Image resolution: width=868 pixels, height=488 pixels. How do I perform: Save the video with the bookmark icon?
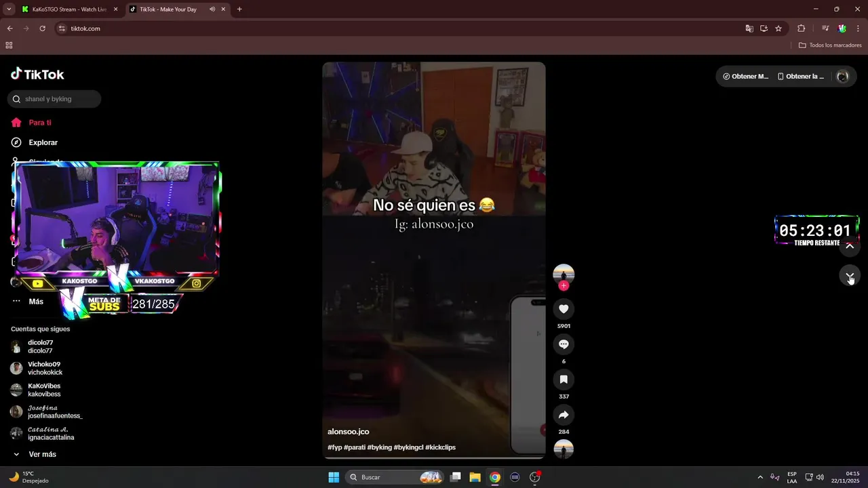tap(564, 380)
